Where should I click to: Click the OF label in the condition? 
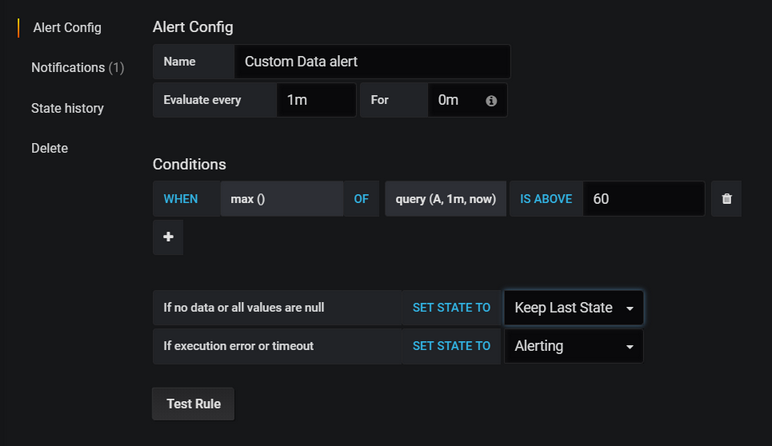pos(361,199)
